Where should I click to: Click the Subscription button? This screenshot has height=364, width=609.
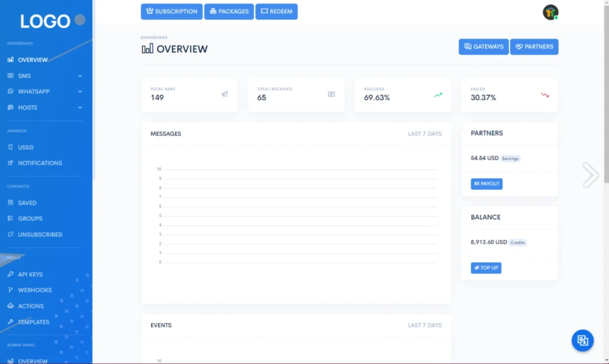[172, 12]
